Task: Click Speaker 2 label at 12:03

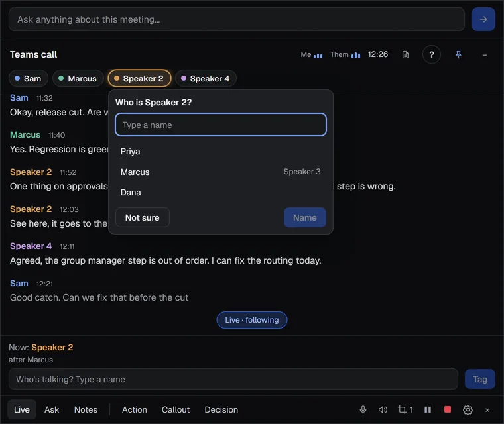Action: pyautogui.click(x=31, y=209)
